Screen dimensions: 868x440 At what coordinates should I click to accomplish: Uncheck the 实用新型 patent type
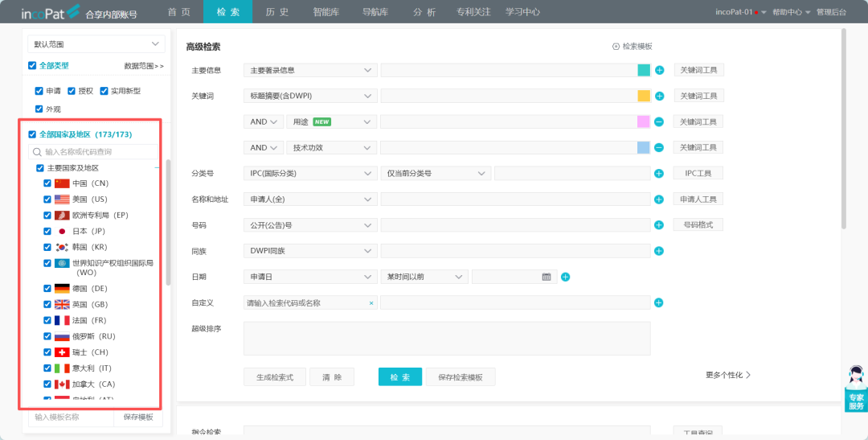click(x=104, y=91)
